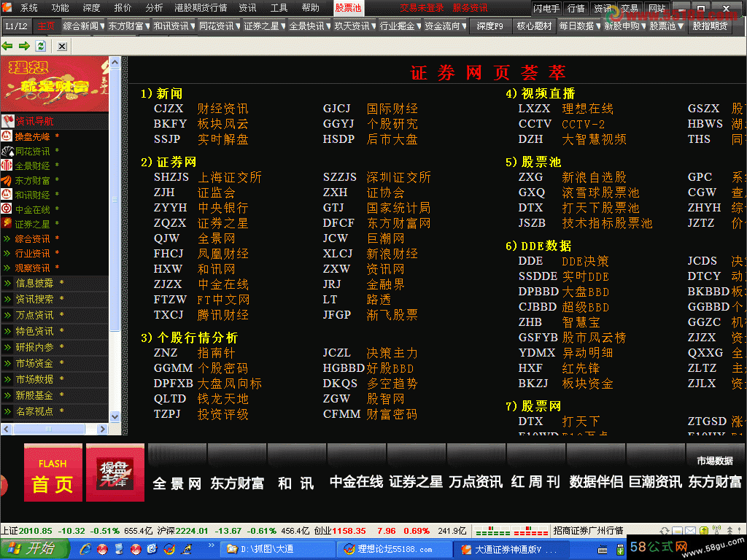Image resolution: width=747 pixels, height=560 pixels.
Task: Open the 港股期货行情 menu
Action: point(201,8)
